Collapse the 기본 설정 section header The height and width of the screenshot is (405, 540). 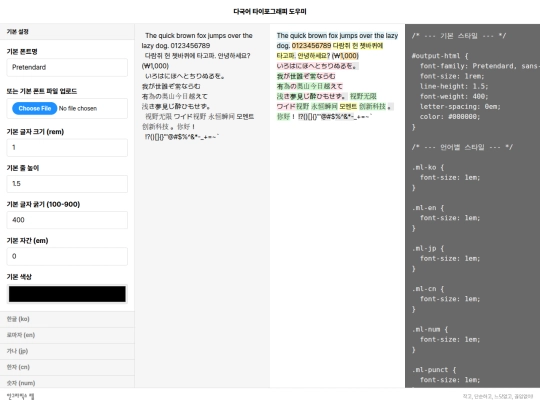67,32
